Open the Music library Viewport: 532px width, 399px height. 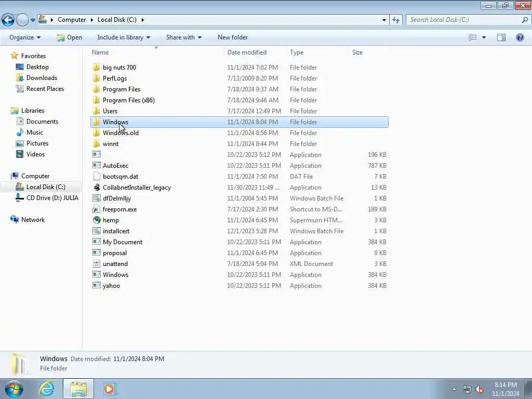coord(35,132)
